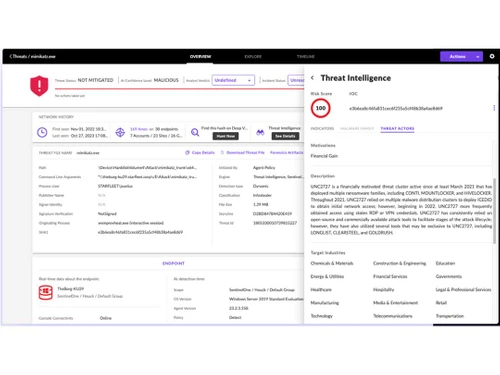Click the Construction & Engineering industry
This screenshot has height=375, width=500.
tap(399, 263)
